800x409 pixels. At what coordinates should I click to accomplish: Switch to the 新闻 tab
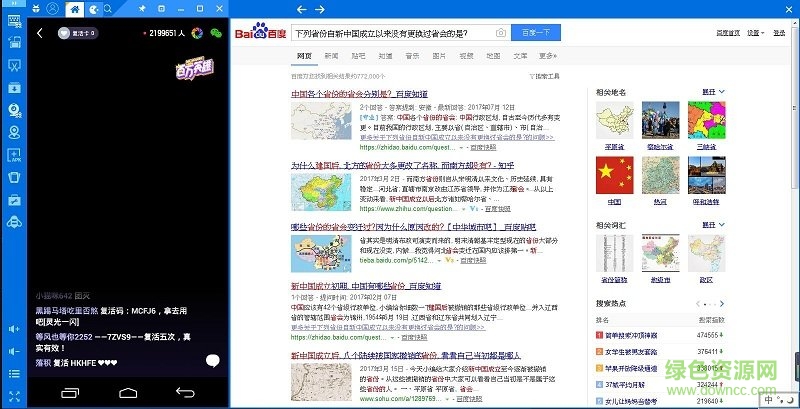pyautogui.click(x=331, y=56)
